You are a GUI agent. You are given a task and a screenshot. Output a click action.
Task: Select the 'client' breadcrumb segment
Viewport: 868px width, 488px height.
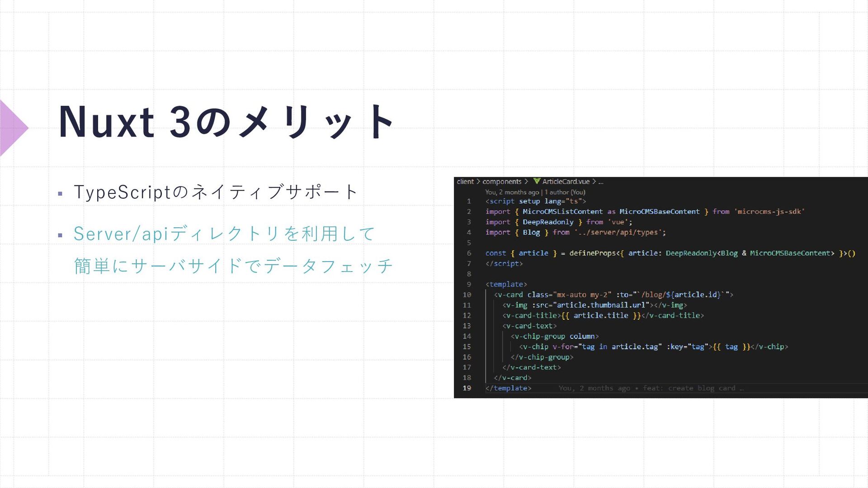(465, 181)
